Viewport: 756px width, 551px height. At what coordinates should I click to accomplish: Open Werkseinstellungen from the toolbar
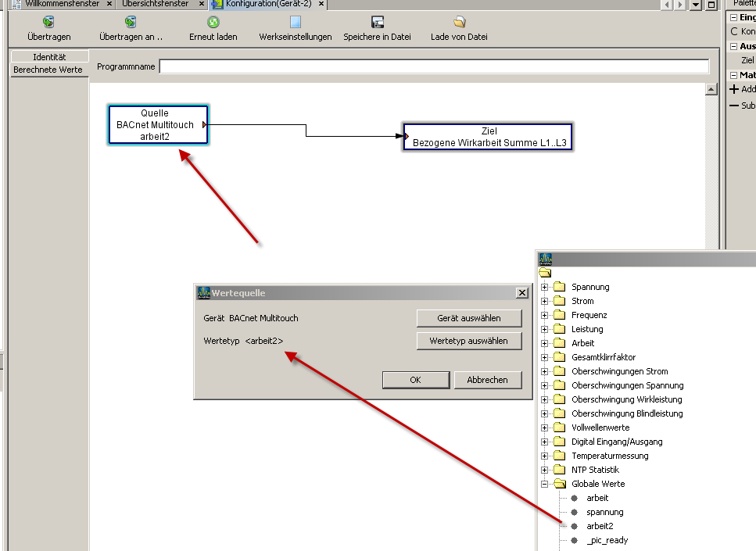[295, 23]
